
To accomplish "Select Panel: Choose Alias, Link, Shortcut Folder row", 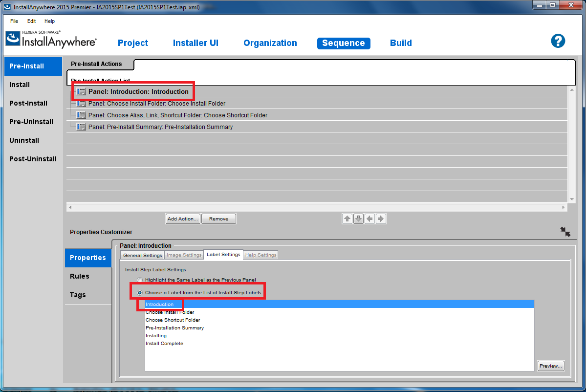I will coord(317,115).
